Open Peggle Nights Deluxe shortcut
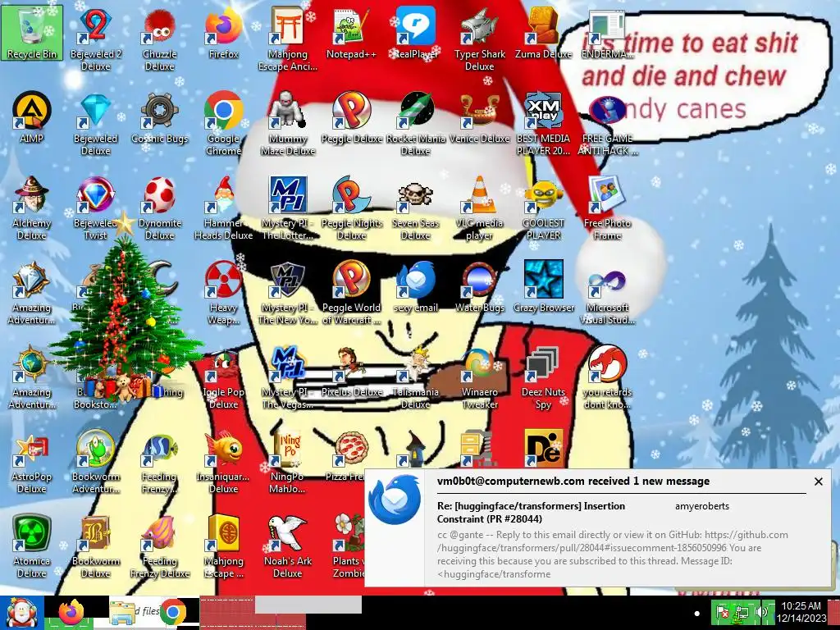The height and width of the screenshot is (630, 840). (x=351, y=209)
